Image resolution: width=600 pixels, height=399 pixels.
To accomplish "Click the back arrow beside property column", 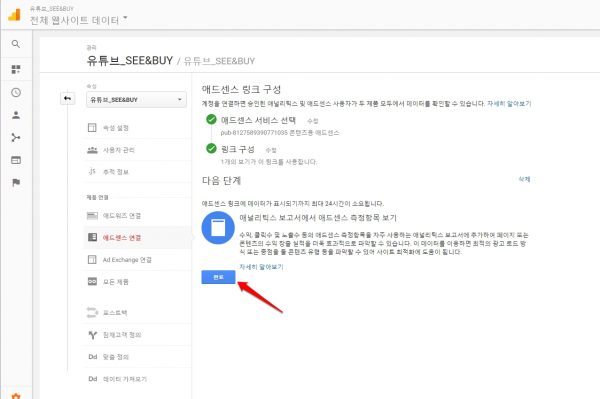I will coord(67,99).
